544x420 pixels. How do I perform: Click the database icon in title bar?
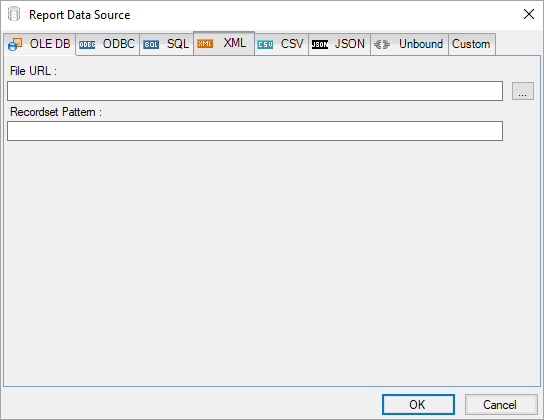click(x=14, y=14)
